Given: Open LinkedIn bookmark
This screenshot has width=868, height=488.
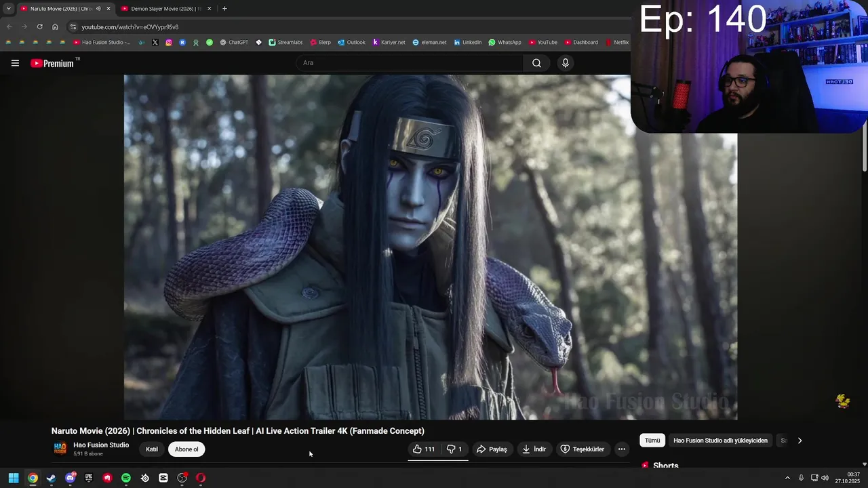Looking at the screenshot, I should (468, 42).
